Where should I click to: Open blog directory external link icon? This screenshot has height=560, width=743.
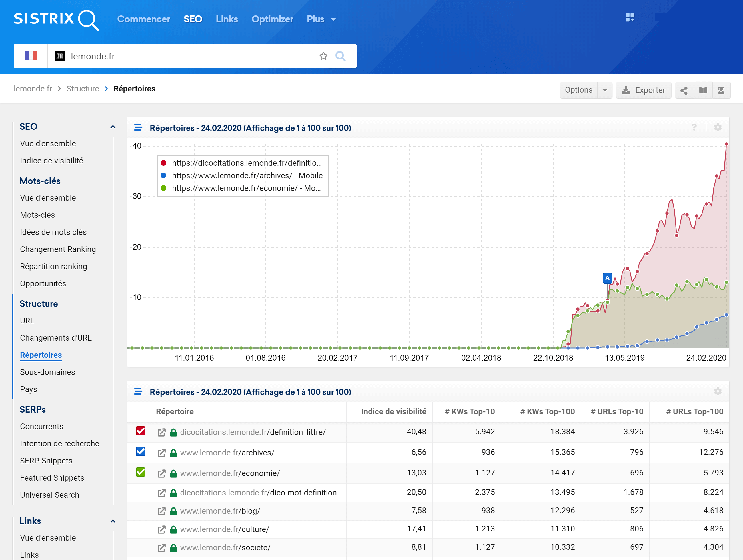[x=161, y=511]
